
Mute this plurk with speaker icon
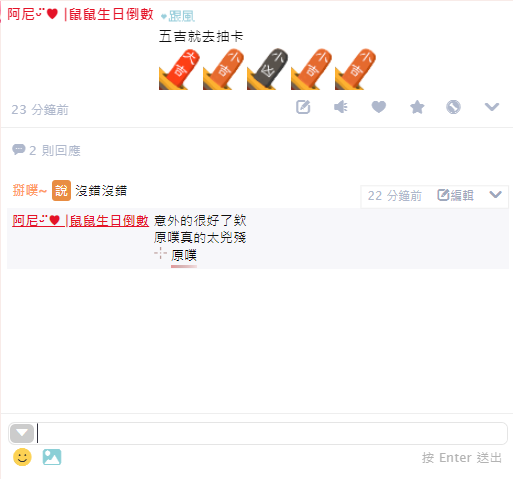(341, 107)
